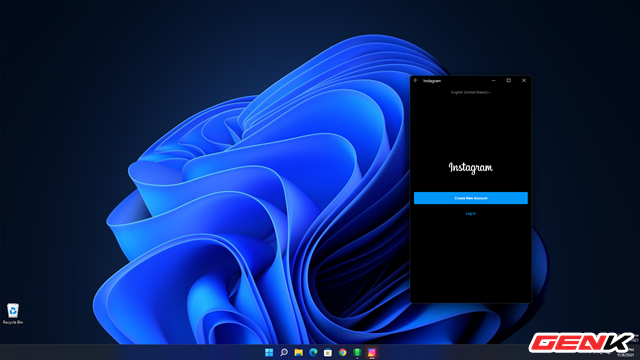The width and height of the screenshot is (640, 360).
Task: Open the Windows Start menu
Action: coord(269,352)
